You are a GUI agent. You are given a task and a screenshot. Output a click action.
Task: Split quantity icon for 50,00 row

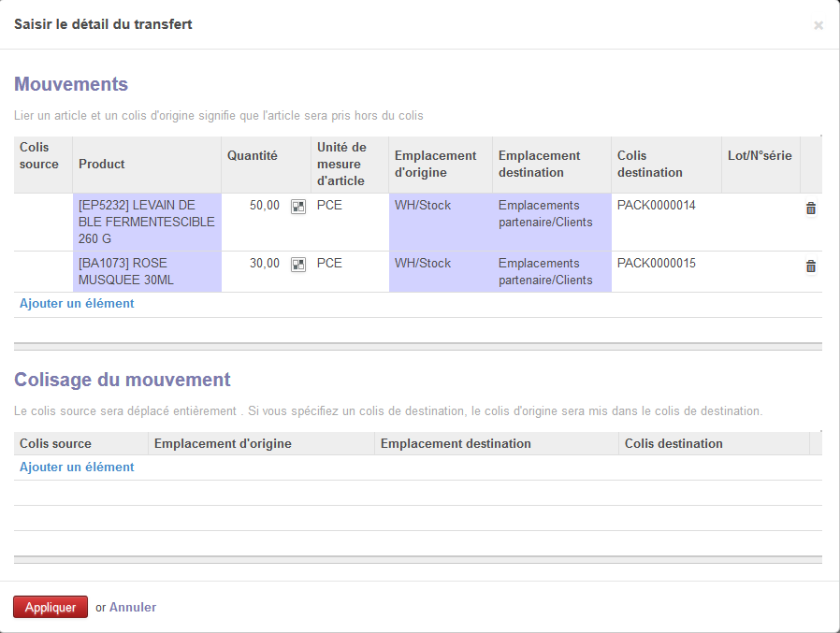[298, 207]
